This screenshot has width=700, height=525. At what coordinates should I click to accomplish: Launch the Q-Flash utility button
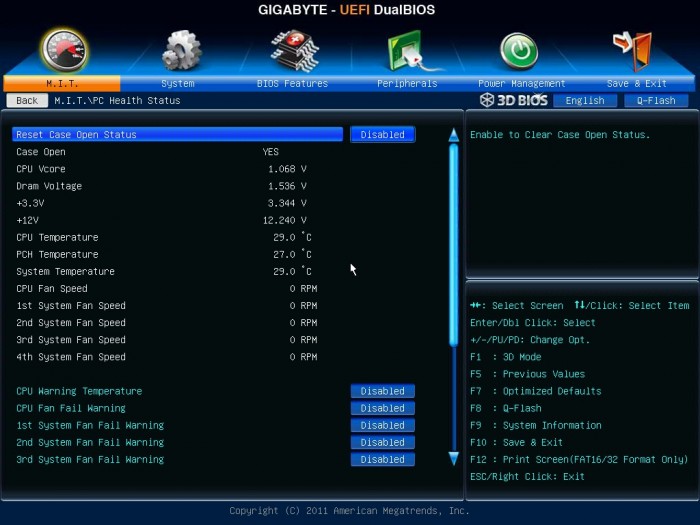[x=656, y=100]
